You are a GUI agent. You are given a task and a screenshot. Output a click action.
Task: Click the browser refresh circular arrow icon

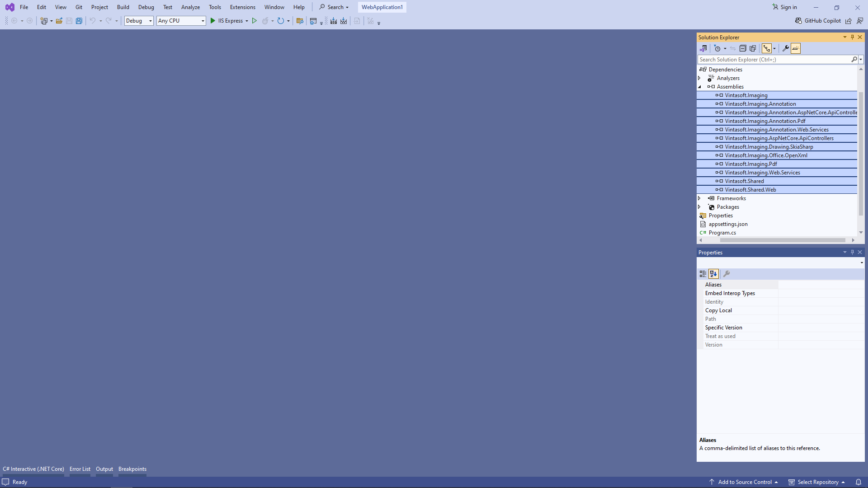coord(281,21)
